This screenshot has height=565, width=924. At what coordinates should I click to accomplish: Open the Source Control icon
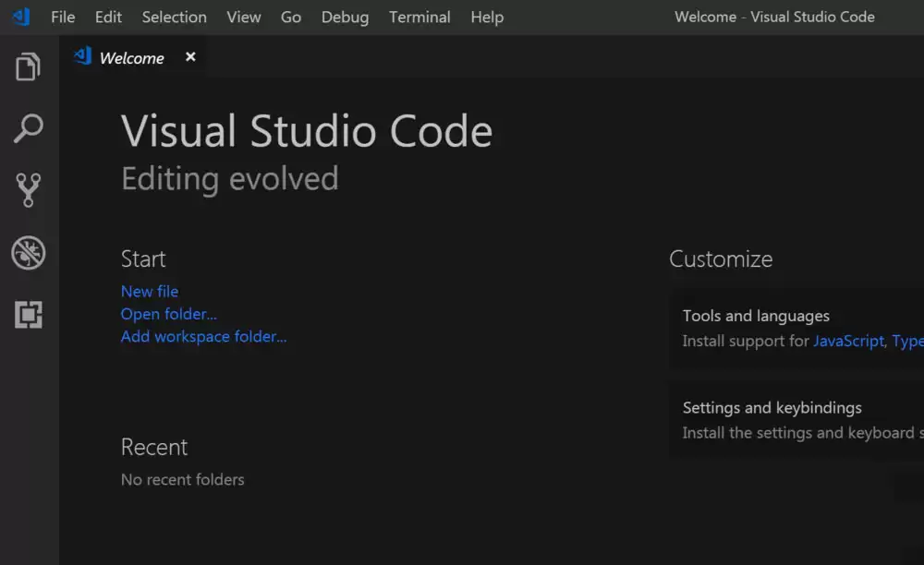click(28, 190)
